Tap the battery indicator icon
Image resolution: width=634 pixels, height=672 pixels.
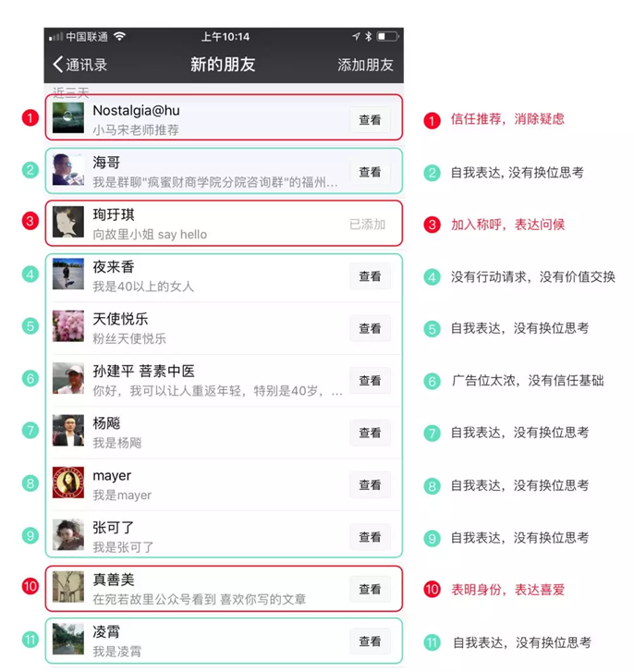387,36
